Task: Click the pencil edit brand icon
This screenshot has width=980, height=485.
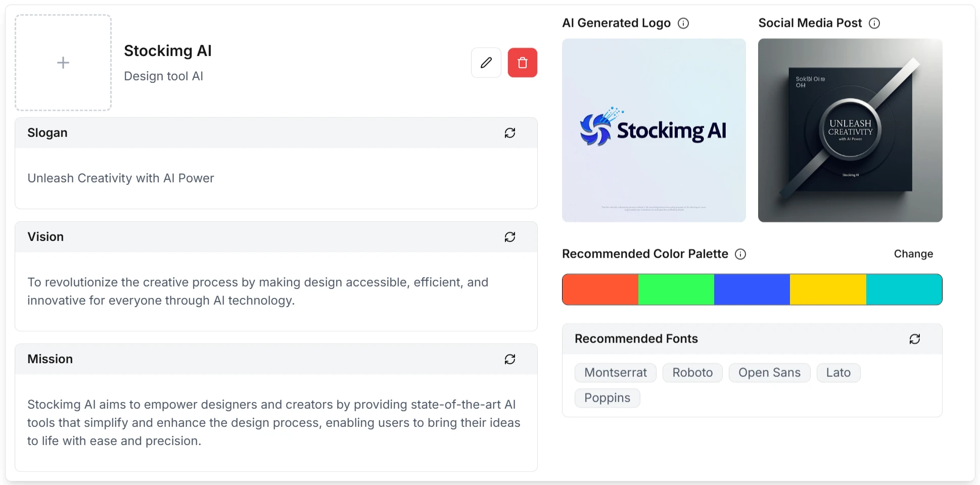Action: point(486,63)
